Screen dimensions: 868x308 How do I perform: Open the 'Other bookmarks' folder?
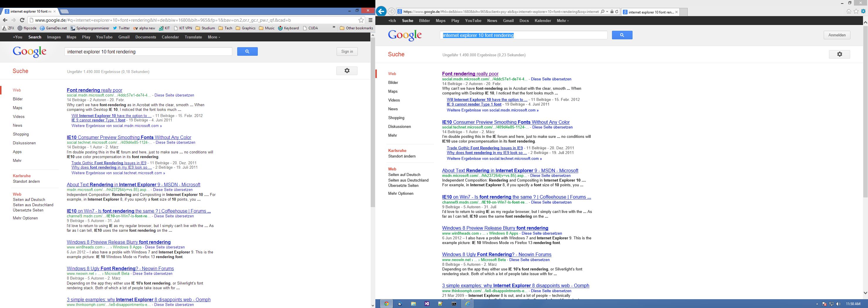click(x=357, y=28)
